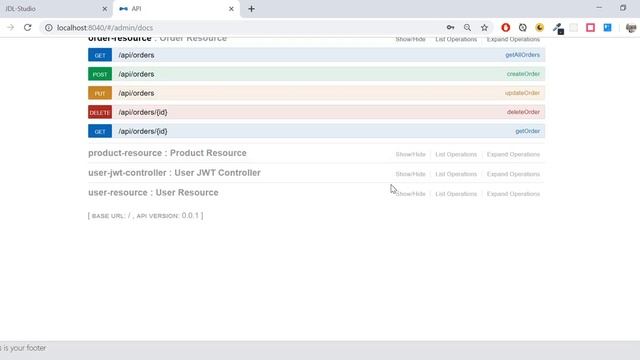640x360 pixels.
Task: Open a new browser tab with plus button
Action: pos(251,9)
